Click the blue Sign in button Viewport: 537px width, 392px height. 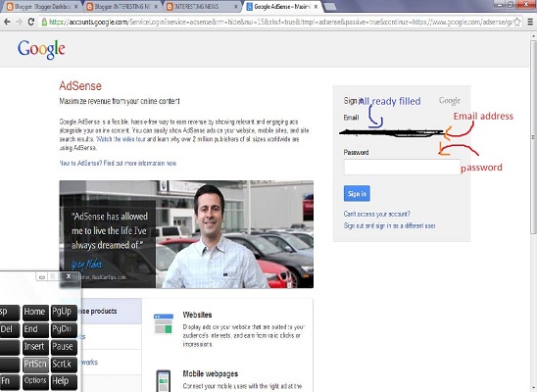tap(357, 193)
